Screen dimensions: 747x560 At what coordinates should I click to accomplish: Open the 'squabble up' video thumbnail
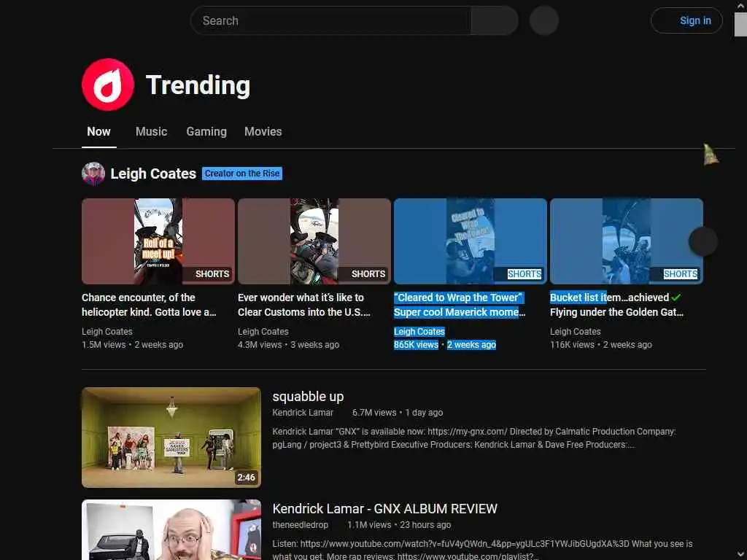pyautogui.click(x=171, y=437)
